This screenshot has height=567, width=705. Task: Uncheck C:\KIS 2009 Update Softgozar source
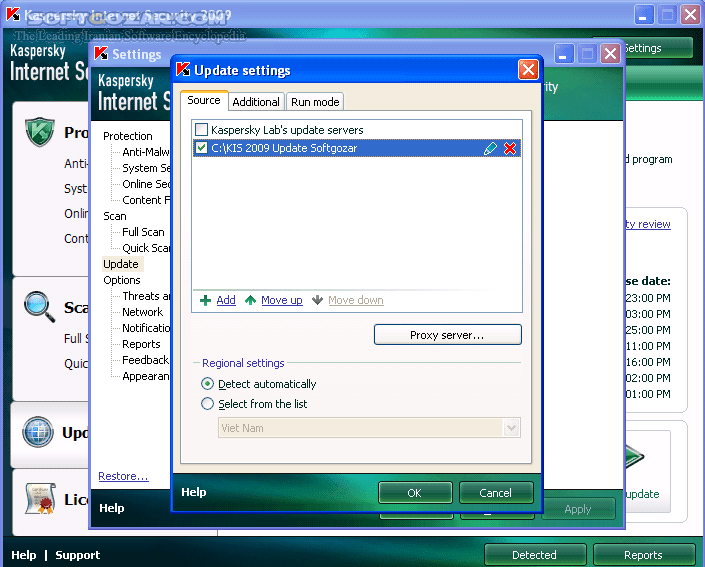(x=202, y=148)
